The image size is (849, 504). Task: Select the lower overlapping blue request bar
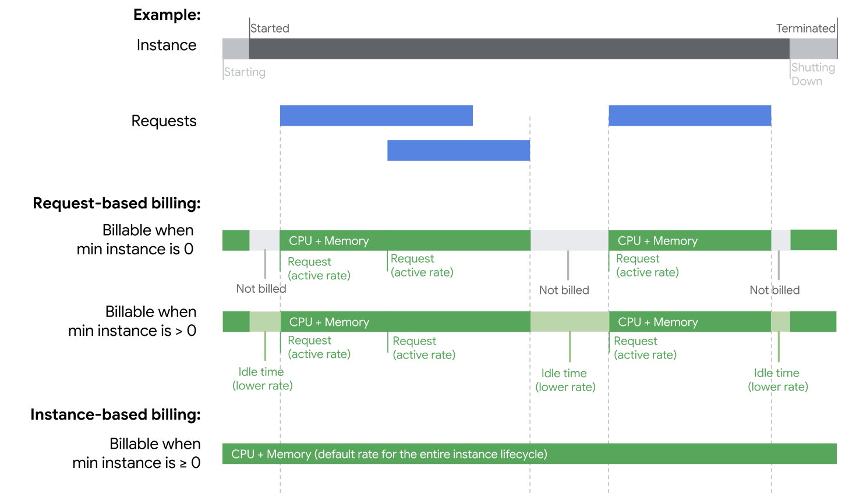[458, 150]
